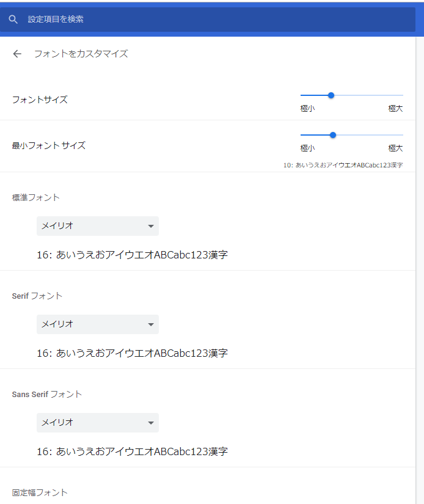Go back with the left arrow icon
Viewport: 424px width, 504px height.
(x=17, y=54)
